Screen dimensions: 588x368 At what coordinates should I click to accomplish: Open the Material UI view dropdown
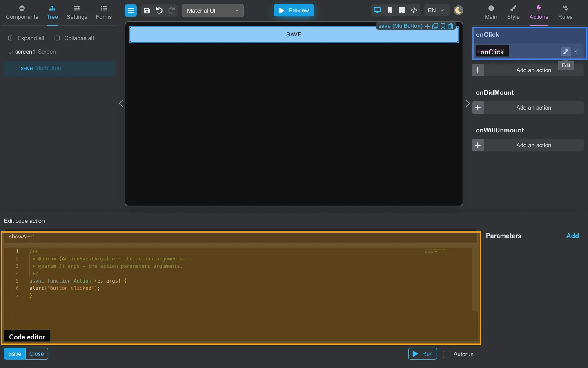[212, 11]
